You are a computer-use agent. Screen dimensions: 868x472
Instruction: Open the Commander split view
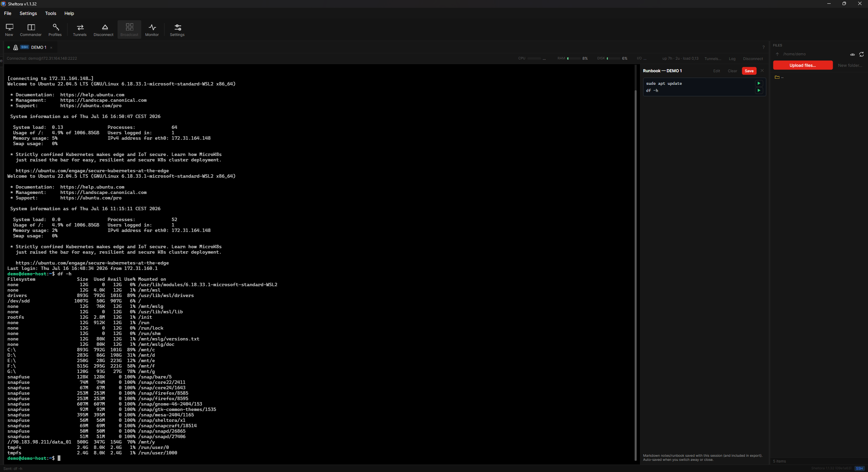31,29
